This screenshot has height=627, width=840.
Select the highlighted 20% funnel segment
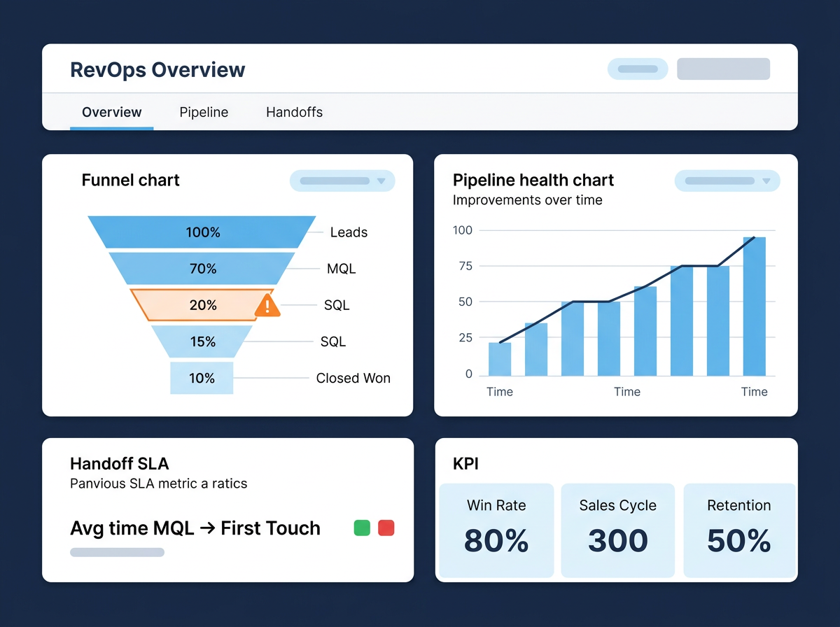point(202,305)
